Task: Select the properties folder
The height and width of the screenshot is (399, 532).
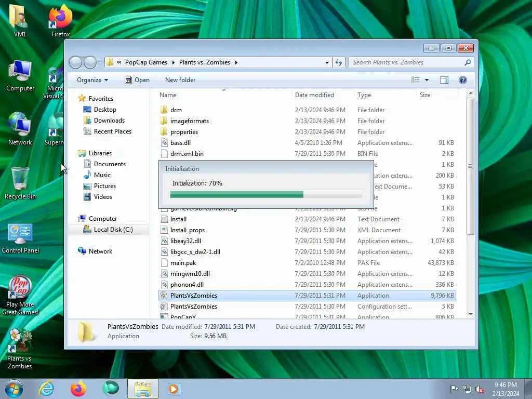Action: click(307, 131)
